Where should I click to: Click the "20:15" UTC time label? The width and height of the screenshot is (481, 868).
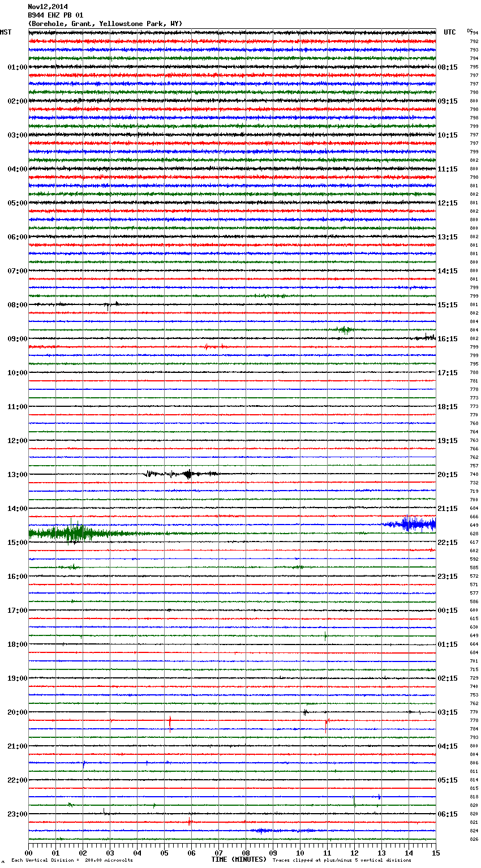(448, 475)
